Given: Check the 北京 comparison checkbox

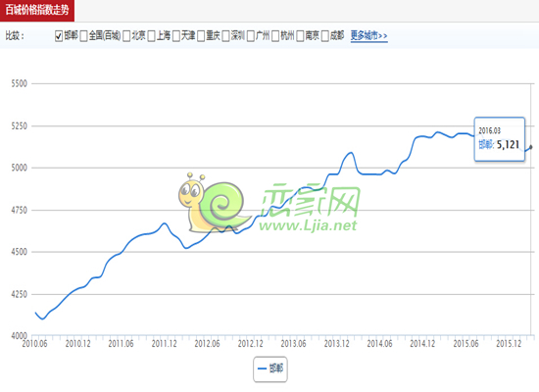Looking at the screenshot, I should click(126, 35).
